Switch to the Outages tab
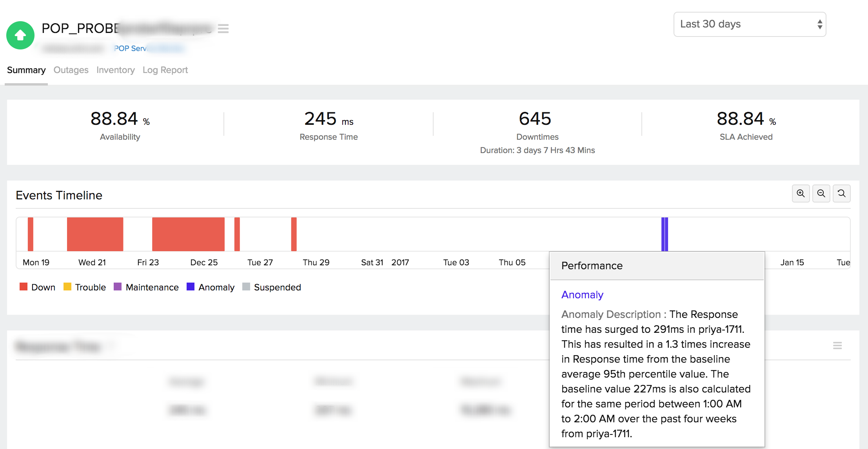The width and height of the screenshot is (868, 449). tap(71, 70)
